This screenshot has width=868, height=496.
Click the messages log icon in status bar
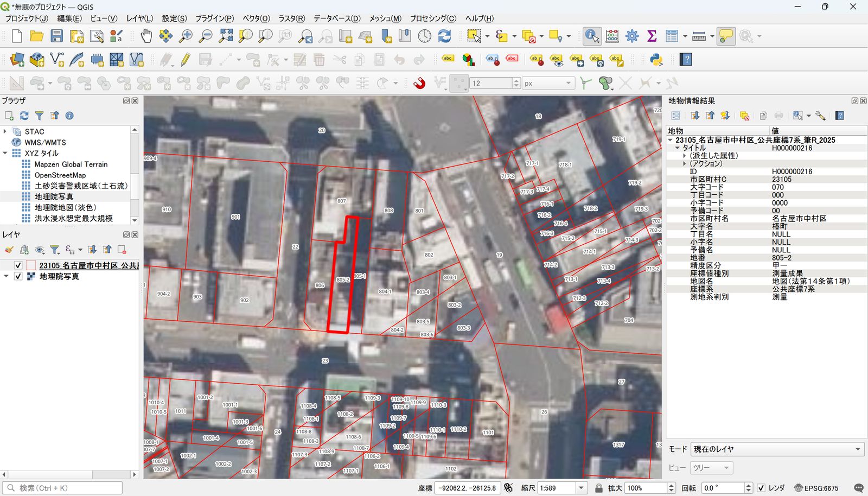tap(859, 488)
